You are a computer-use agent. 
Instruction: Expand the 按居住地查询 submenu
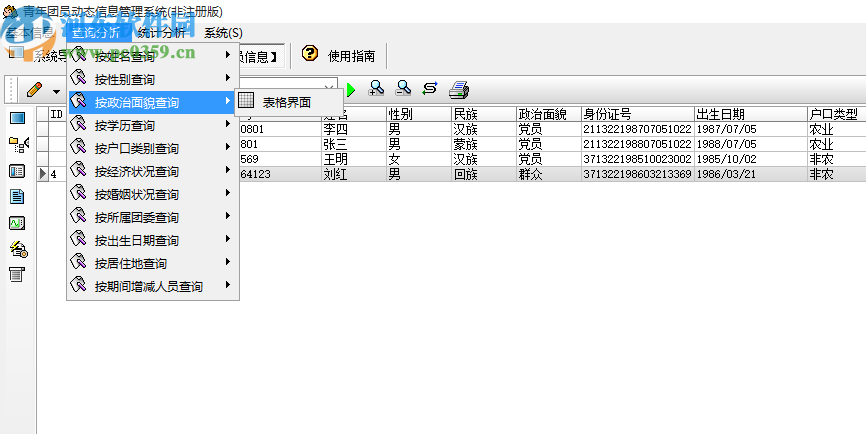tap(153, 263)
